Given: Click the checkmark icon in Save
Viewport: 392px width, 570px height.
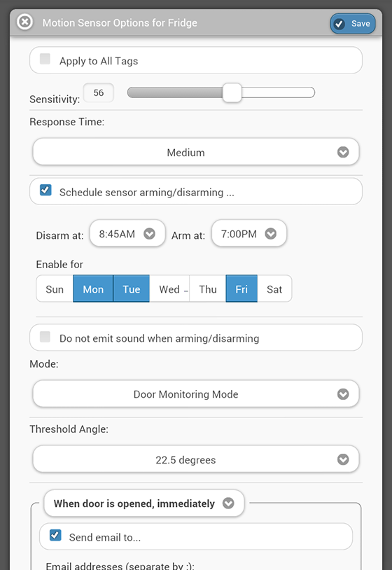Looking at the screenshot, I should pyautogui.click(x=339, y=24).
